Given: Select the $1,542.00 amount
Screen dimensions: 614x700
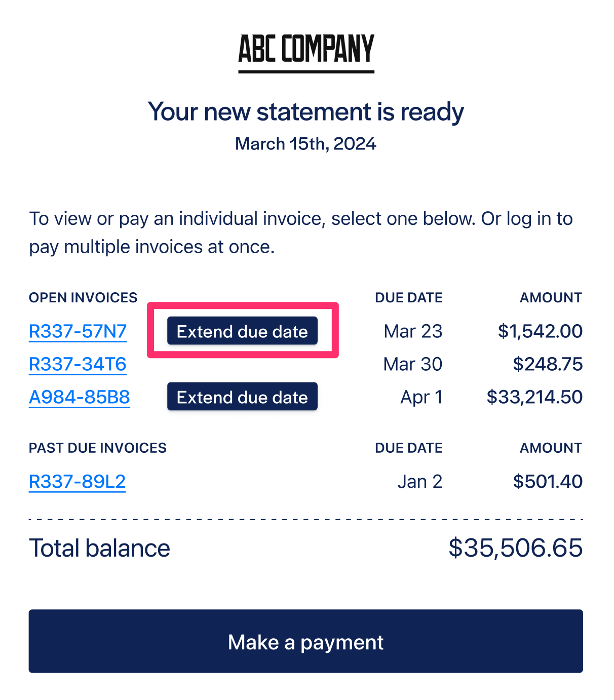Looking at the screenshot, I should (x=540, y=331).
